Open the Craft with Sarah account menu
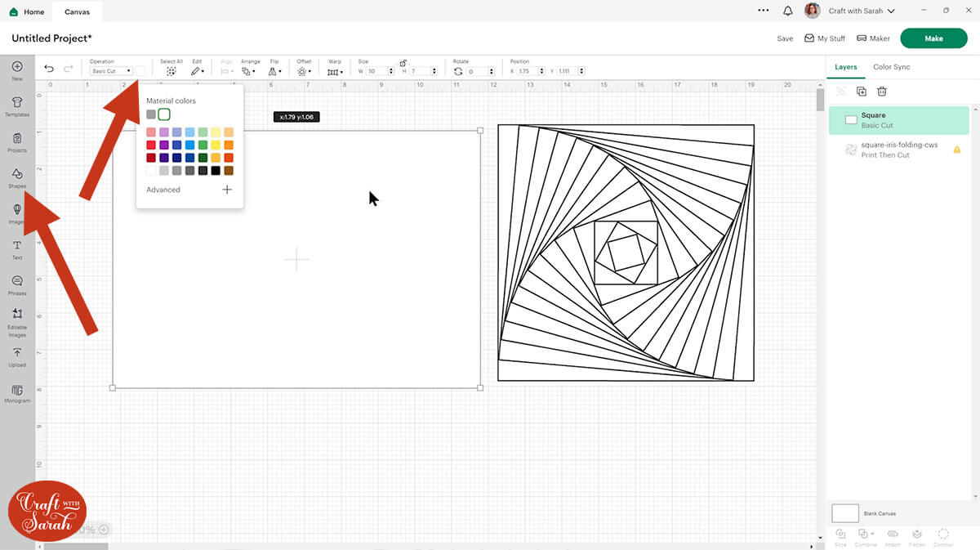980x550 pixels. (x=862, y=11)
